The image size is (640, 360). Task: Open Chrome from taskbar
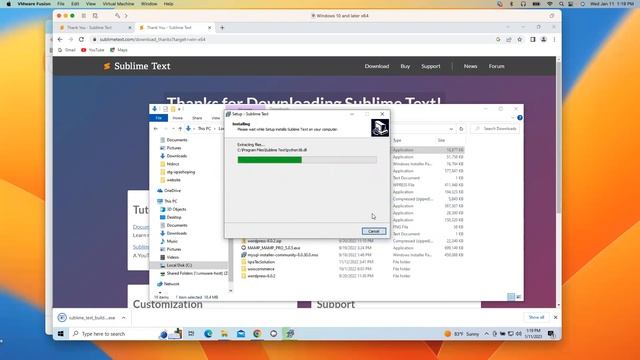click(257, 333)
